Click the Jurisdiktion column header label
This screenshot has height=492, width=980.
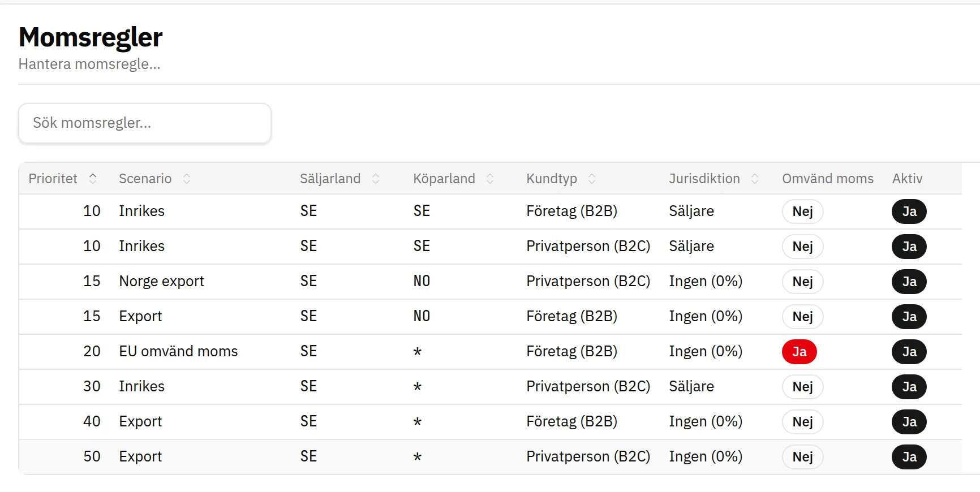[704, 179]
